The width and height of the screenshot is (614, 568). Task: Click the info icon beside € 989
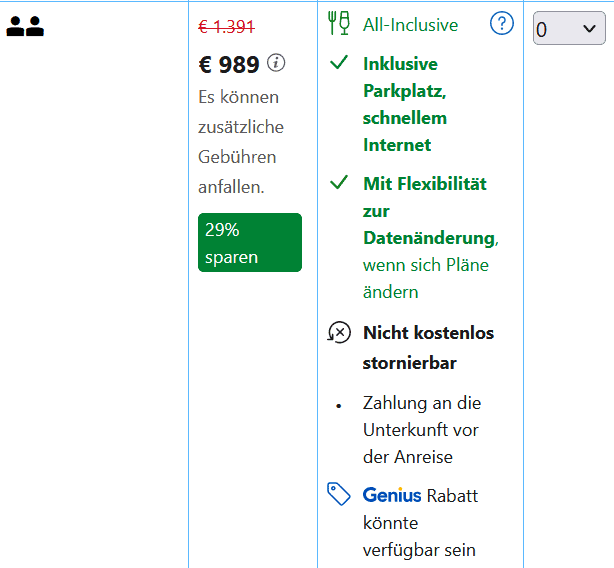(x=276, y=63)
